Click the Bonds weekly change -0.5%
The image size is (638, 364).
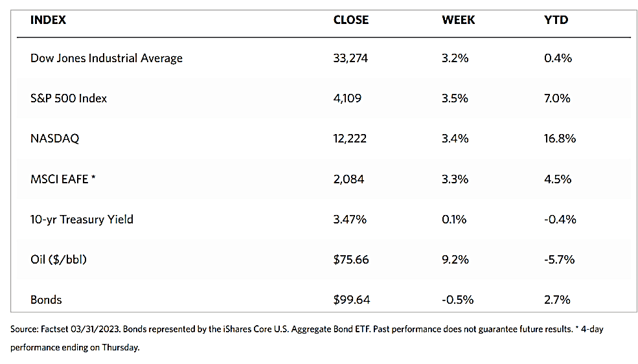[x=457, y=300]
